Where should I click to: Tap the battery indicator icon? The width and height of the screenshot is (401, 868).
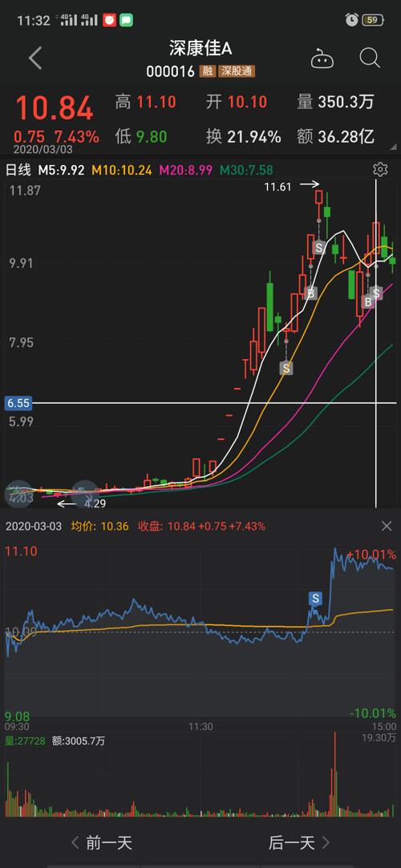[373, 21]
